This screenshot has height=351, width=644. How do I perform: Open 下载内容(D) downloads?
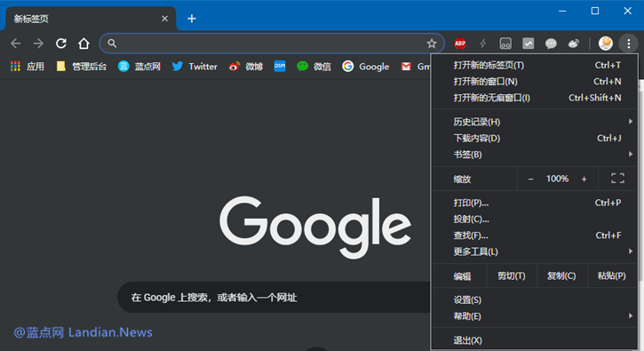(535, 138)
